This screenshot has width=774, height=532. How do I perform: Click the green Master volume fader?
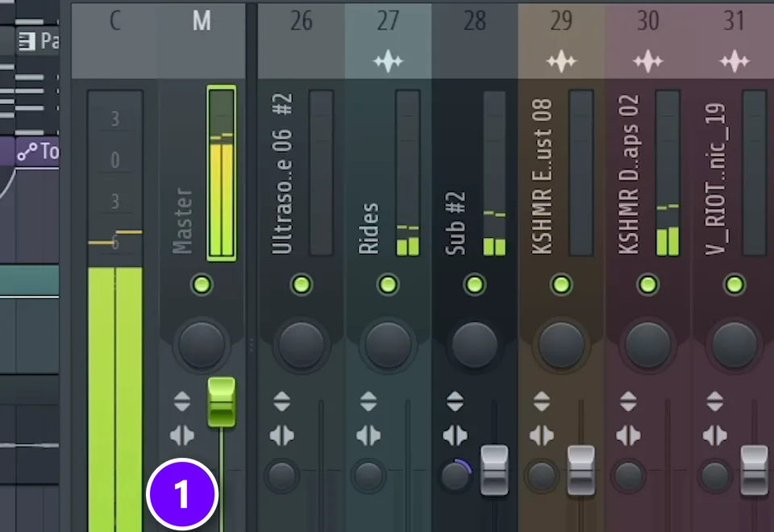[222, 401]
